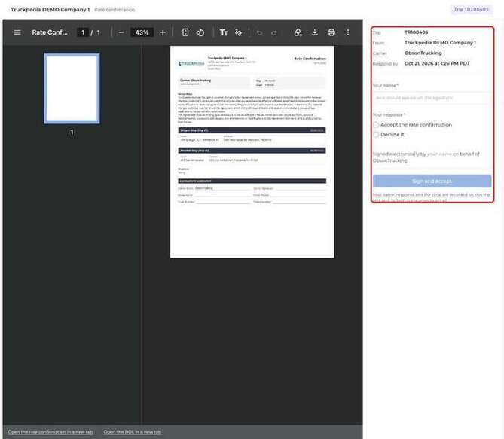This screenshot has height=439, width=504.
Task: Click the 43% zoom level field
Action: point(142,32)
